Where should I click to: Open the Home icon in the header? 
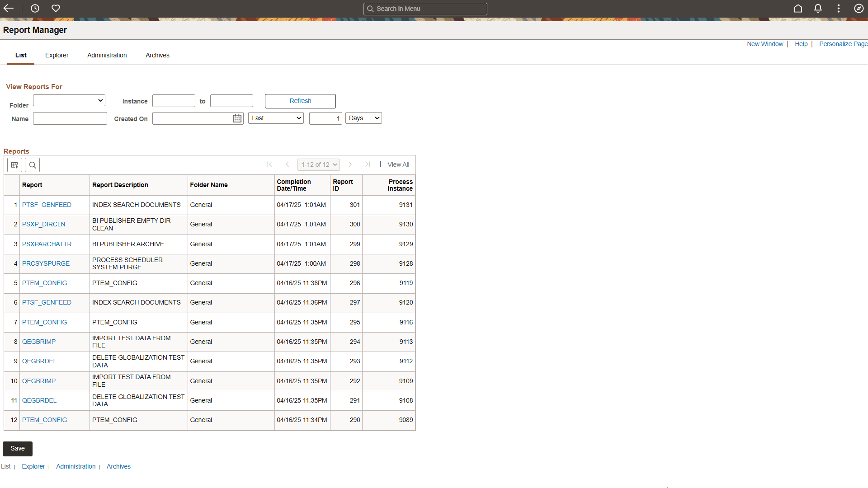tap(798, 8)
